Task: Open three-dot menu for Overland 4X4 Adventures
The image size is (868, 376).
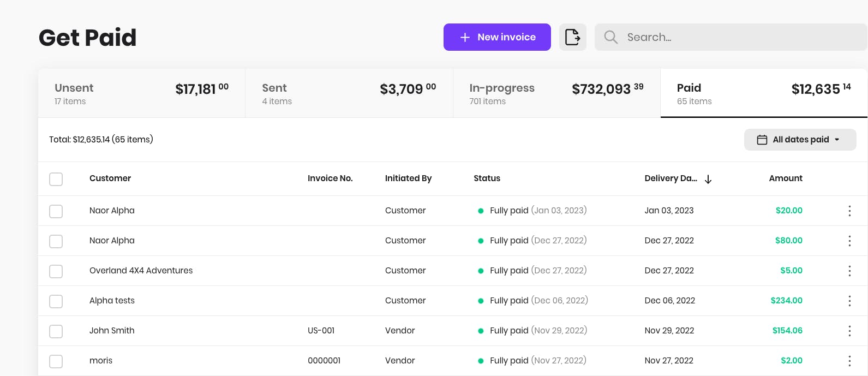Action: coord(849,271)
